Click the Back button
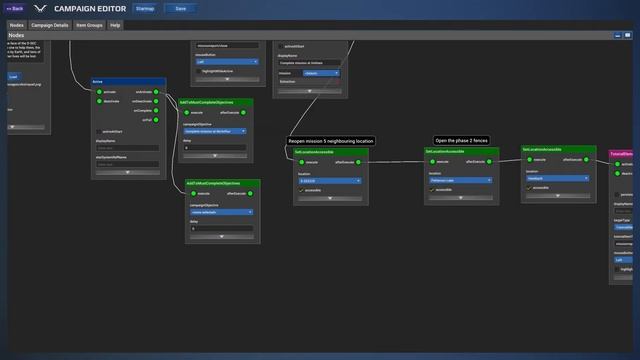The height and width of the screenshot is (360, 640). (15, 9)
